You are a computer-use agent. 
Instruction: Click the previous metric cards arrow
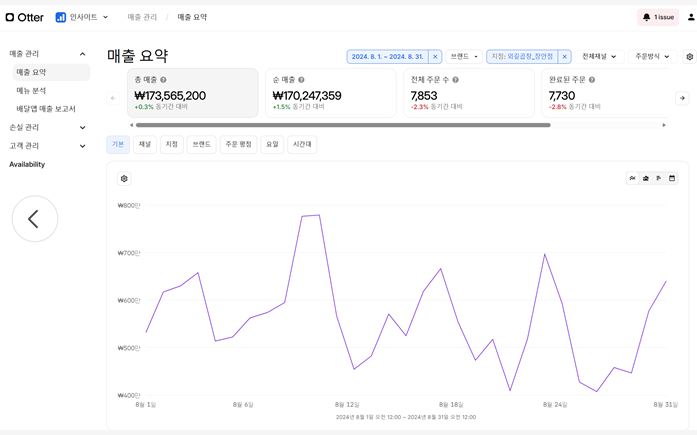[113, 98]
